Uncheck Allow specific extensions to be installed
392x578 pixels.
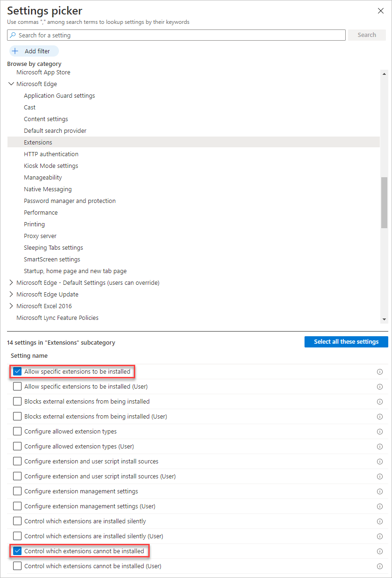coord(17,371)
